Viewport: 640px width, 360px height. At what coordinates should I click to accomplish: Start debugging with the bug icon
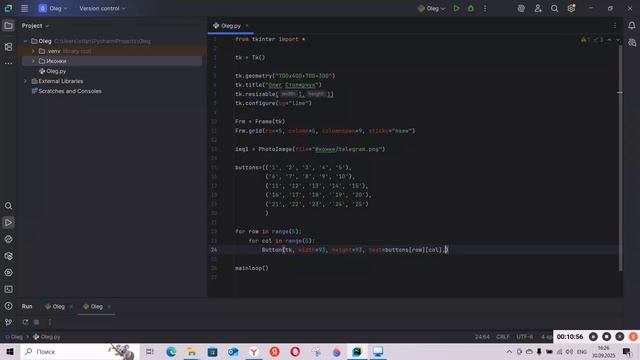pos(471,8)
